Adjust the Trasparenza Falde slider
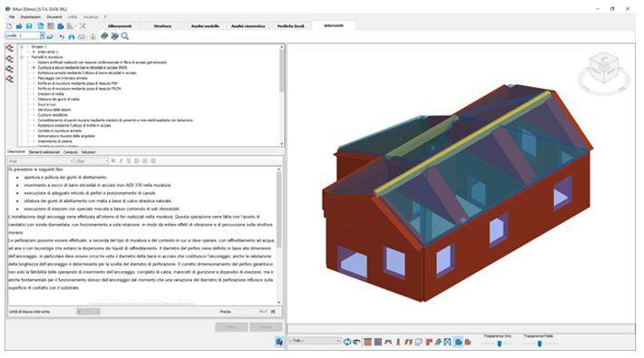Screen dimensions: 644x358 tap(540, 343)
